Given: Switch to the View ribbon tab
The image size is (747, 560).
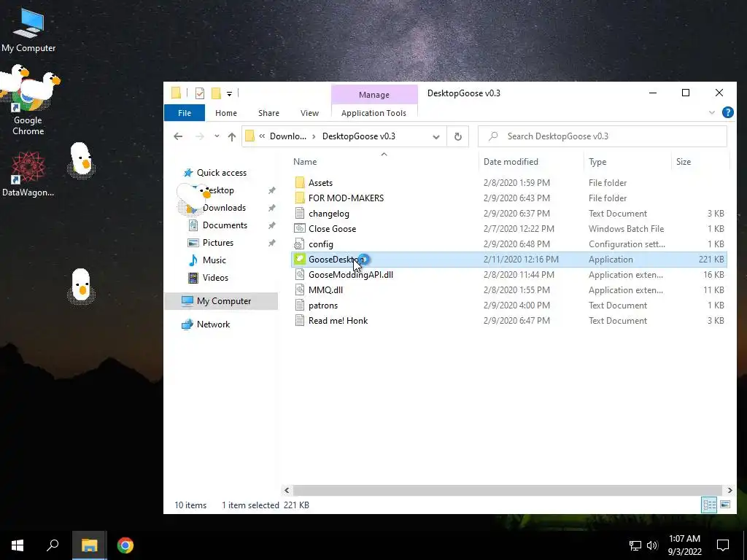Looking at the screenshot, I should pyautogui.click(x=309, y=113).
